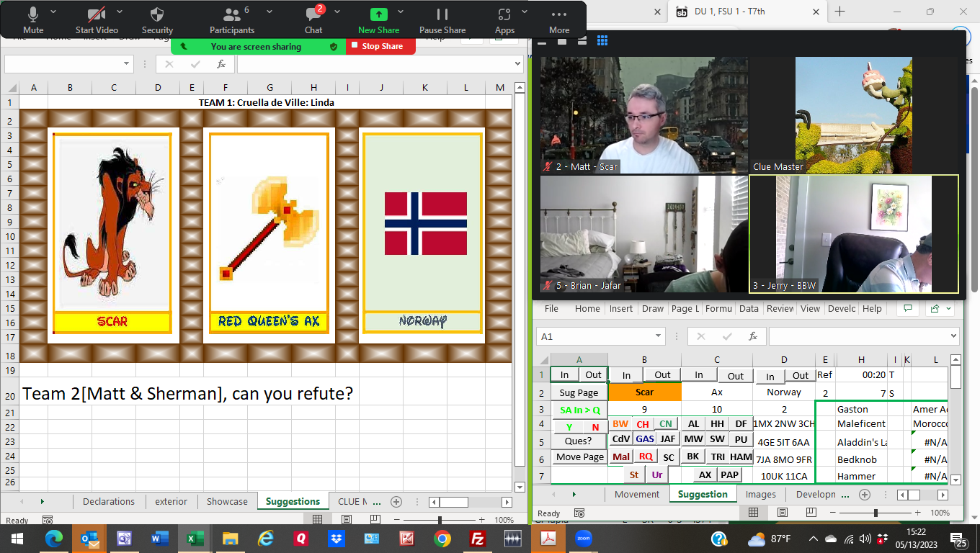
Task: Select Normal view in right Excel status bar
Action: (x=754, y=513)
